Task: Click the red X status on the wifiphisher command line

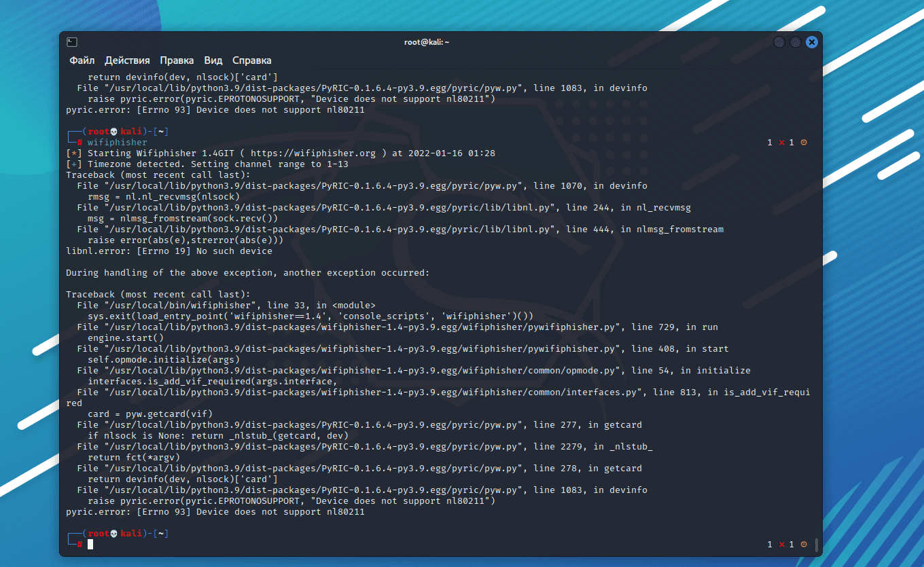Action: coord(782,143)
